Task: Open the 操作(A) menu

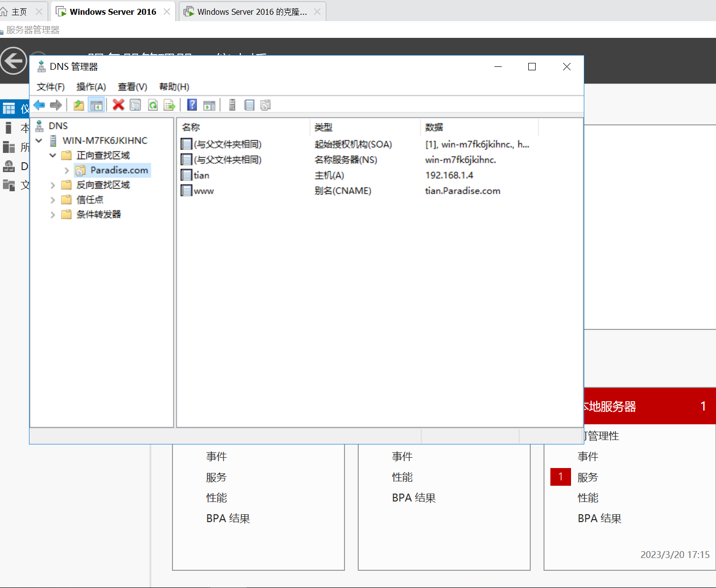Action: tap(91, 87)
